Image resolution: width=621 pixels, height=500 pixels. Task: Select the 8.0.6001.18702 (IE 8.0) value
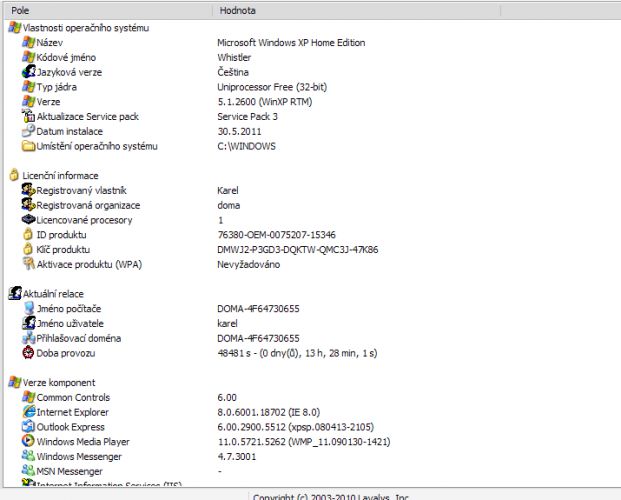pos(269,412)
